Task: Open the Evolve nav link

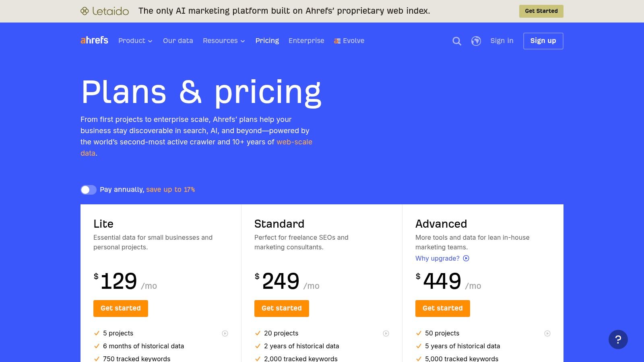Action: (x=349, y=41)
